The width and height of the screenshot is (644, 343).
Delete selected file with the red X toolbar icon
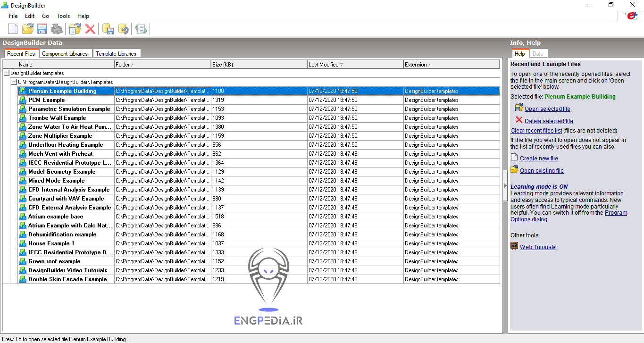coord(90,29)
